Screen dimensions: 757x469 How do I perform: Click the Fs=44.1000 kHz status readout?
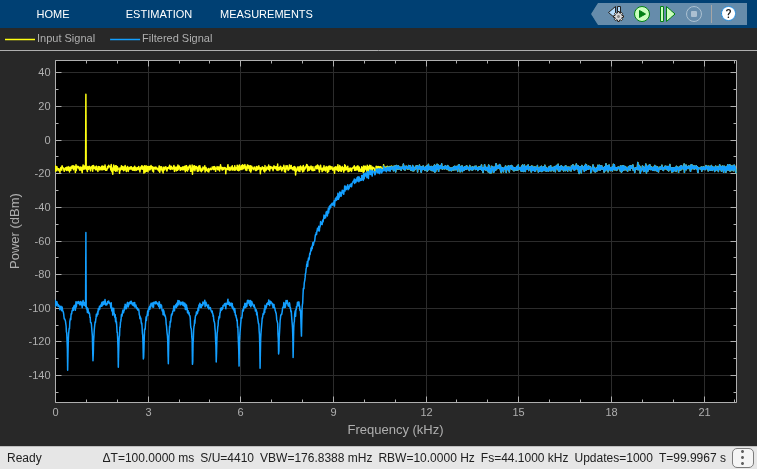pos(524,457)
